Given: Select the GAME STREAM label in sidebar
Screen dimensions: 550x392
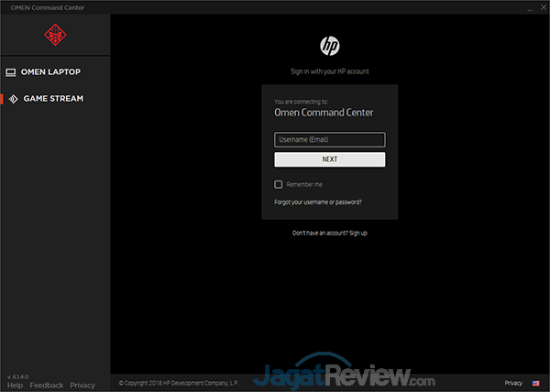Looking at the screenshot, I should [x=53, y=98].
